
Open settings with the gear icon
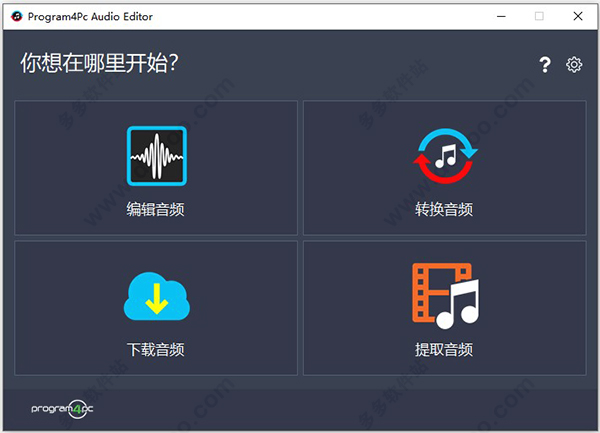[x=574, y=65]
